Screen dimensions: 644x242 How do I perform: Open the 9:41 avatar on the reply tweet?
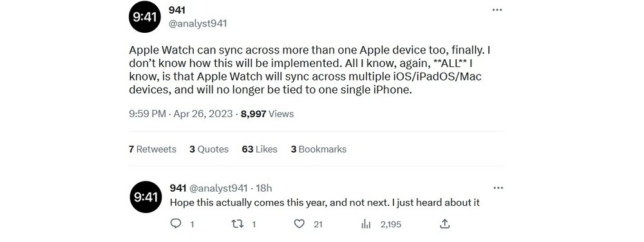click(x=146, y=198)
